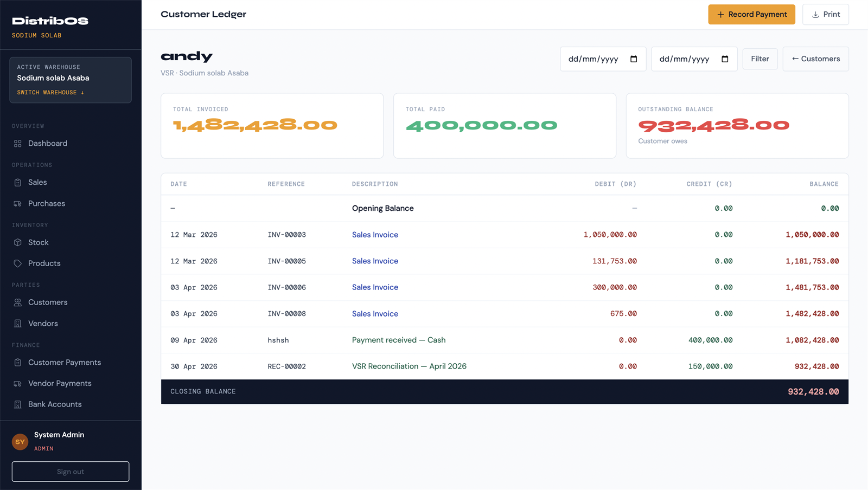Open calendar picker on the end date field
The width and height of the screenshot is (868, 490).
[725, 59]
